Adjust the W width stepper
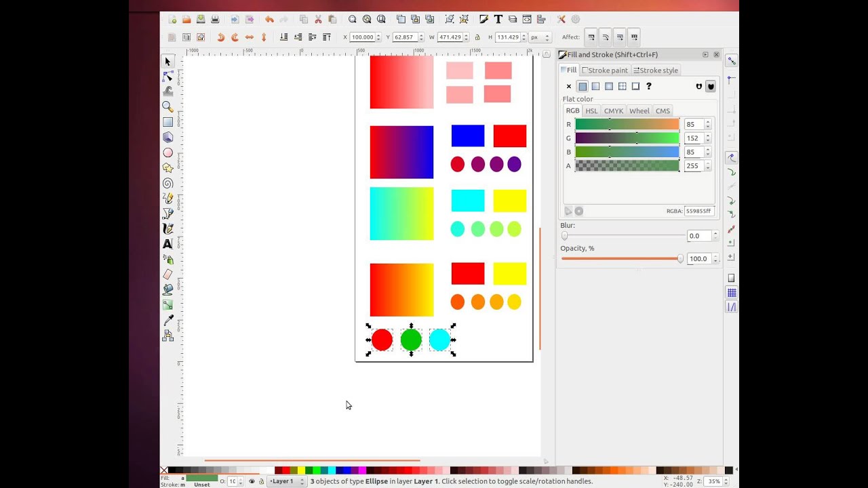 pos(467,37)
